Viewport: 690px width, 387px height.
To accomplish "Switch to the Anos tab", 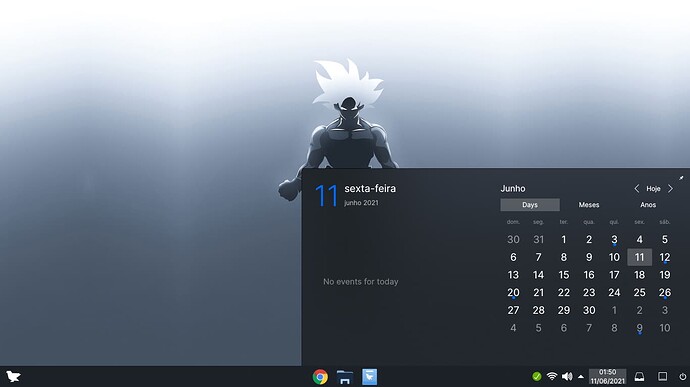I will pyautogui.click(x=648, y=205).
